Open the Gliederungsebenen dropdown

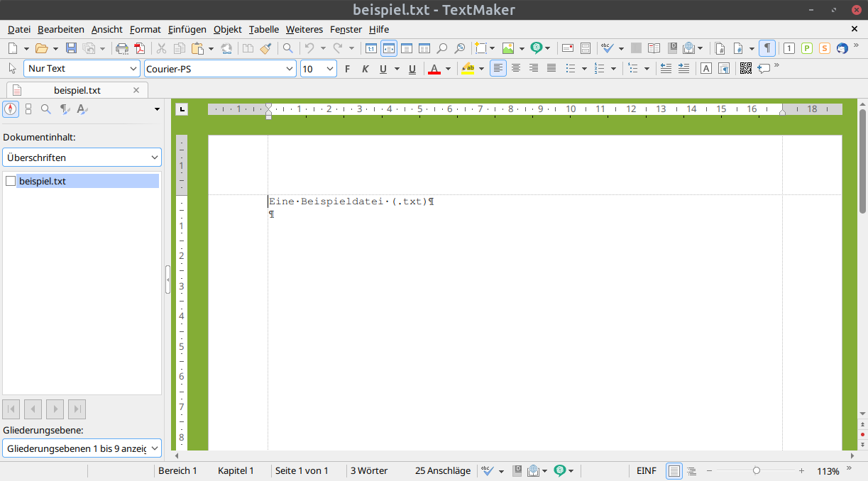click(82, 448)
